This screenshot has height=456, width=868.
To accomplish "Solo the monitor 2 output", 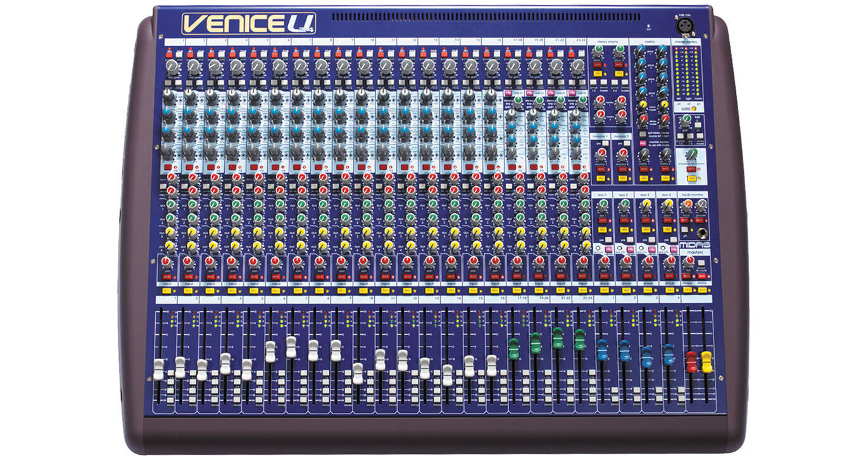I will pyautogui.click(x=622, y=179).
